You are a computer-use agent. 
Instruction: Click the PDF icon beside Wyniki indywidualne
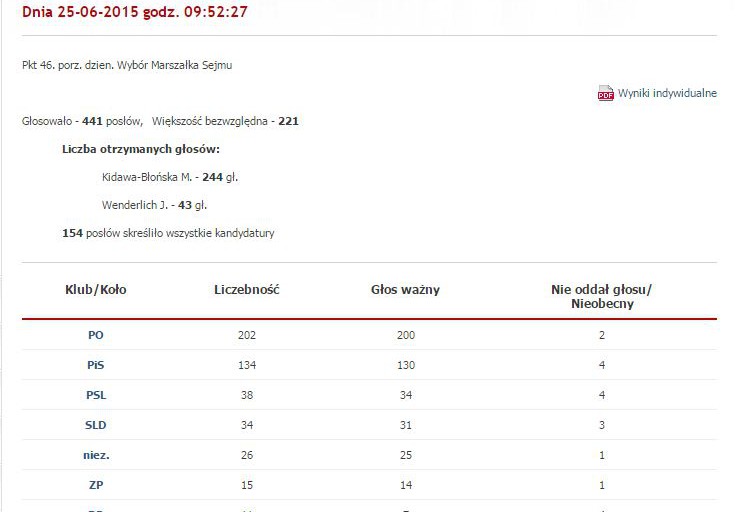coord(605,94)
